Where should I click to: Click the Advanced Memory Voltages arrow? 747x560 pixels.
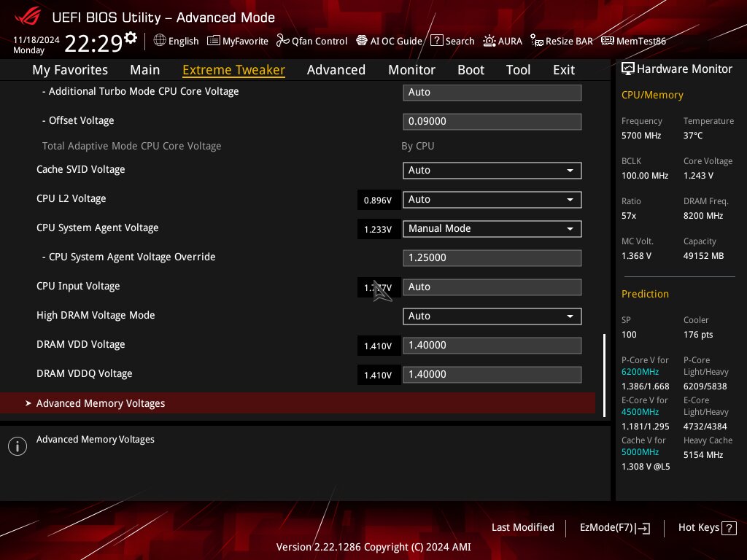click(28, 403)
